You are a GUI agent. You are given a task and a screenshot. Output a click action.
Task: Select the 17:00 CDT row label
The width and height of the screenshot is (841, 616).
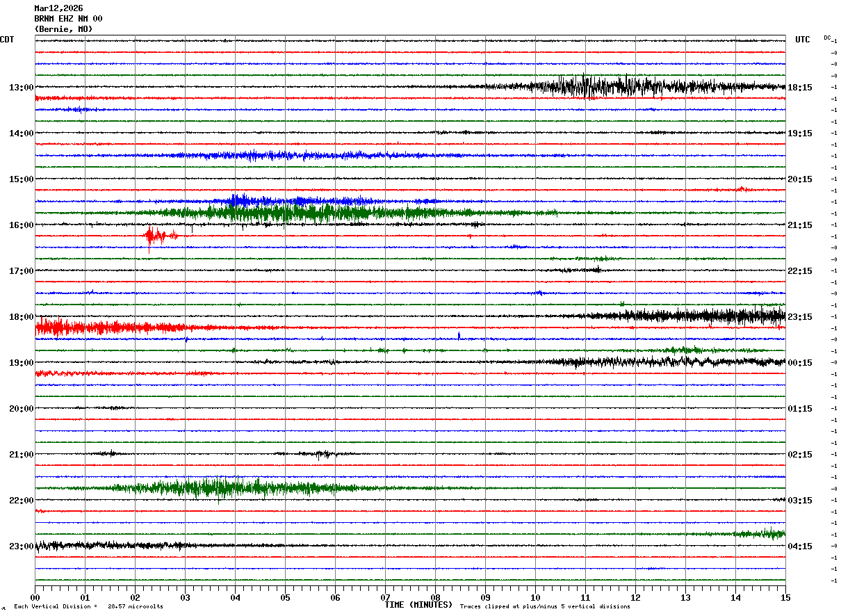tap(22, 271)
